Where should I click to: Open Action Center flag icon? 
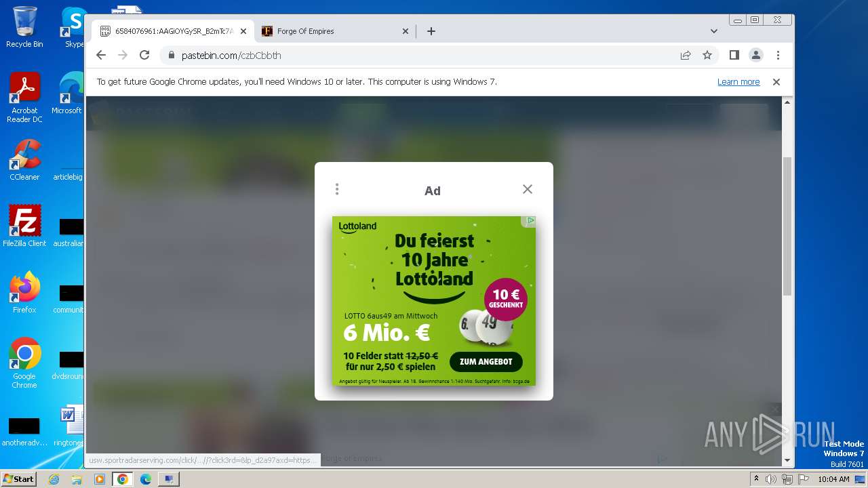[x=802, y=479]
